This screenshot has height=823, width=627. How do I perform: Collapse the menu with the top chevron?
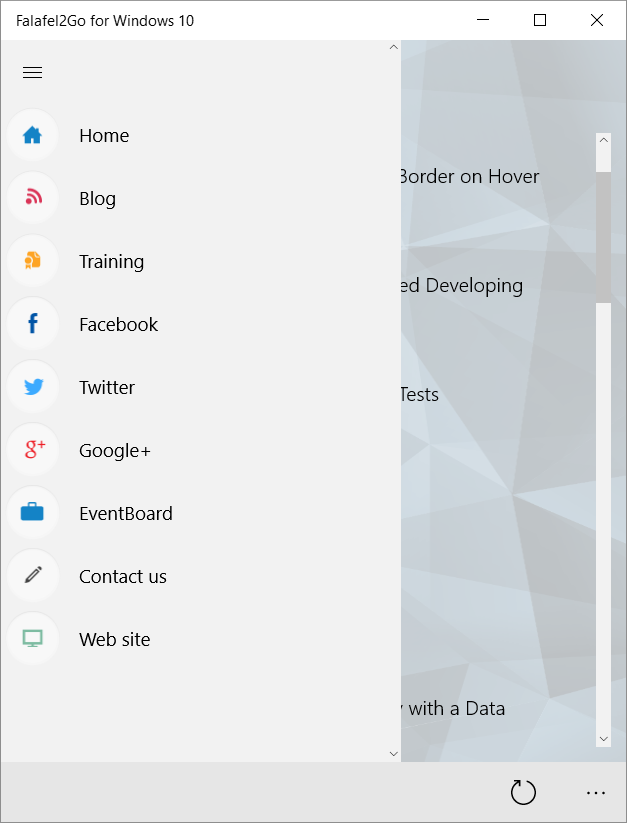point(393,46)
